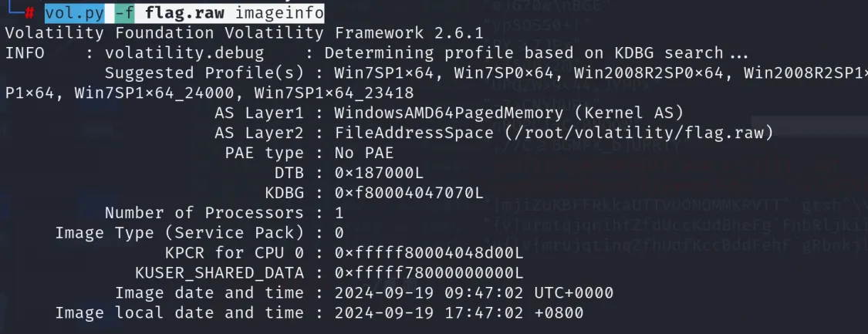Viewport: 868px width, 334px height.
Task: Click the UTC image date and time value
Action: [474, 293]
